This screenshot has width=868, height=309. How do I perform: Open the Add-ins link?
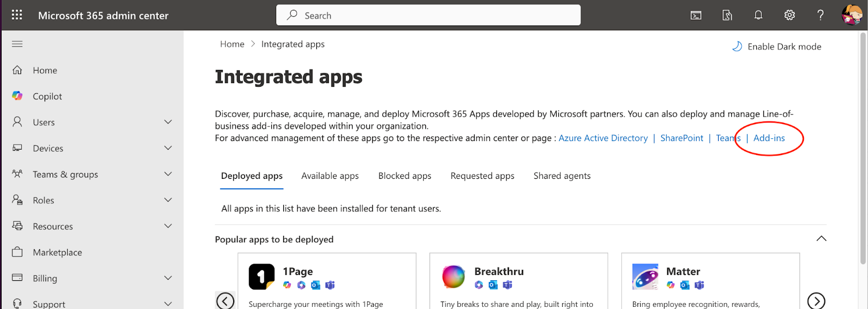769,138
